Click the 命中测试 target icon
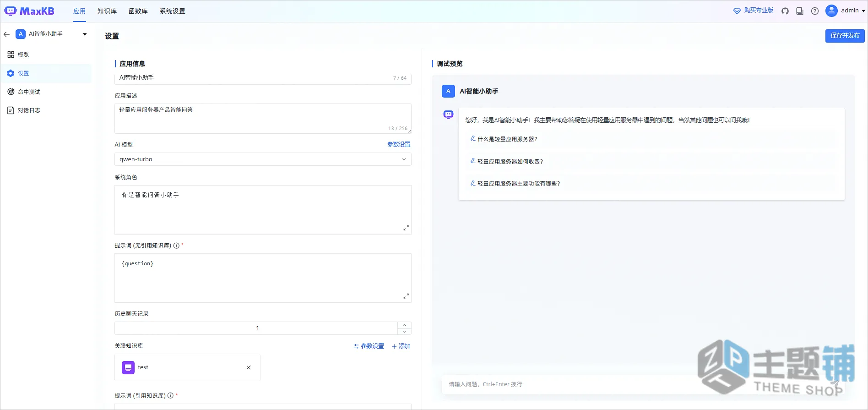Screen dimensions: 868x410 coord(11,92)
